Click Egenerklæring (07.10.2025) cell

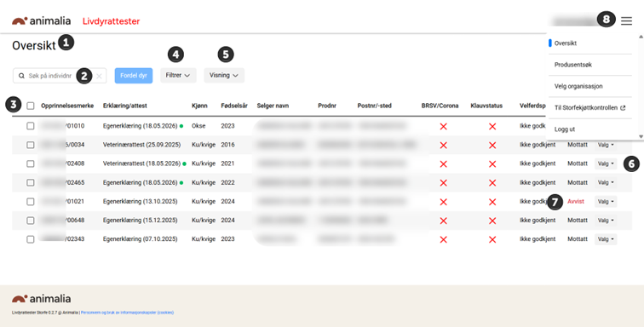[140, 239]
